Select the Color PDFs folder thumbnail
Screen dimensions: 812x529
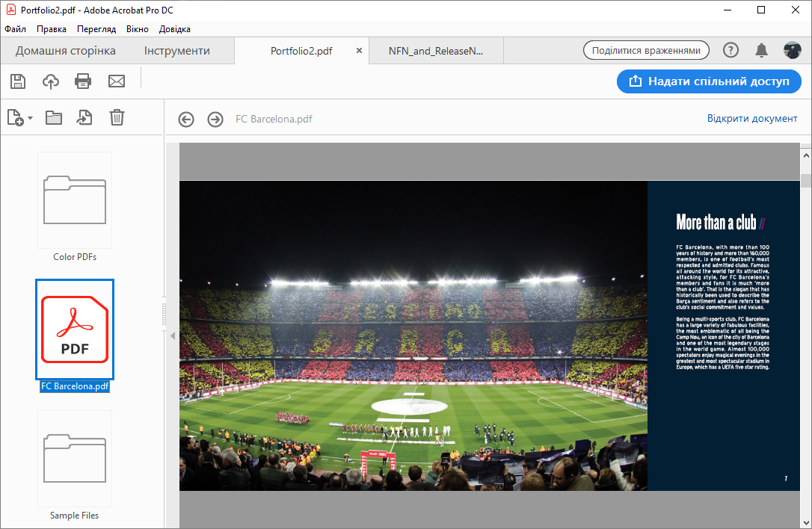[75, 200]
